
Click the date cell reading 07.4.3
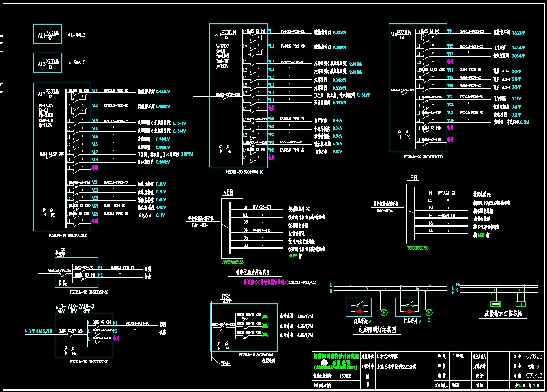point(534,376)
